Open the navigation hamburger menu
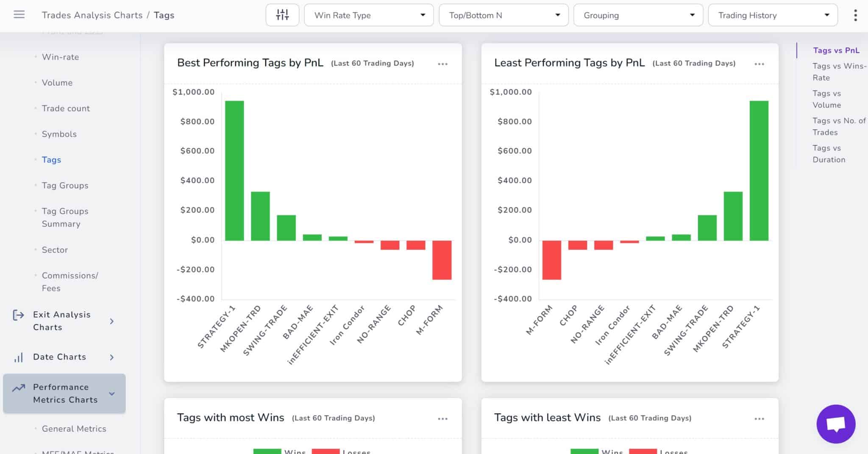868x454 pixels. coord(19,14)
